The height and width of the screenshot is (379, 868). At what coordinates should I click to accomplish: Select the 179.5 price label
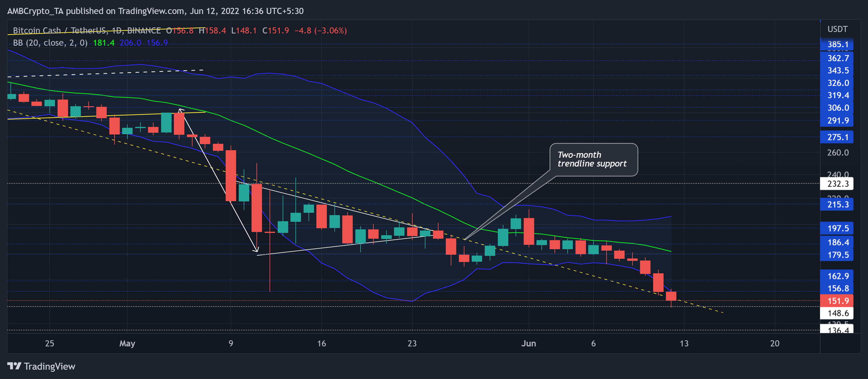pyautogui.click(x=837, y=255)
